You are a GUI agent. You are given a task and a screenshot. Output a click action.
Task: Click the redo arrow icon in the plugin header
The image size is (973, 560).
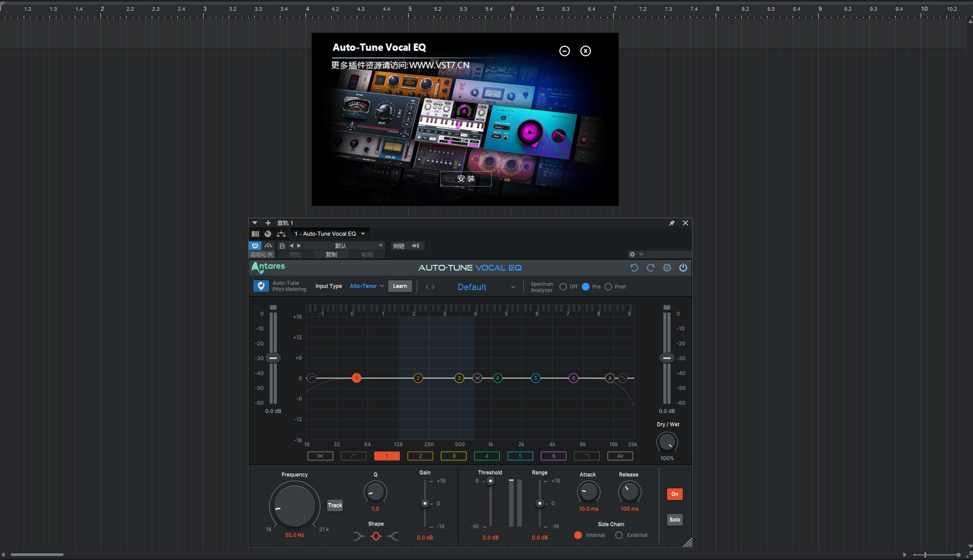(x=650, y=267)
